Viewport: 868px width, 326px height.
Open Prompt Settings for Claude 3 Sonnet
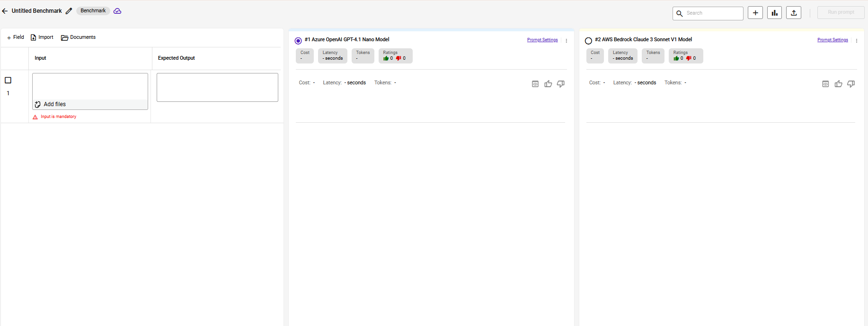pyautogui.click(x=833, y=40)
